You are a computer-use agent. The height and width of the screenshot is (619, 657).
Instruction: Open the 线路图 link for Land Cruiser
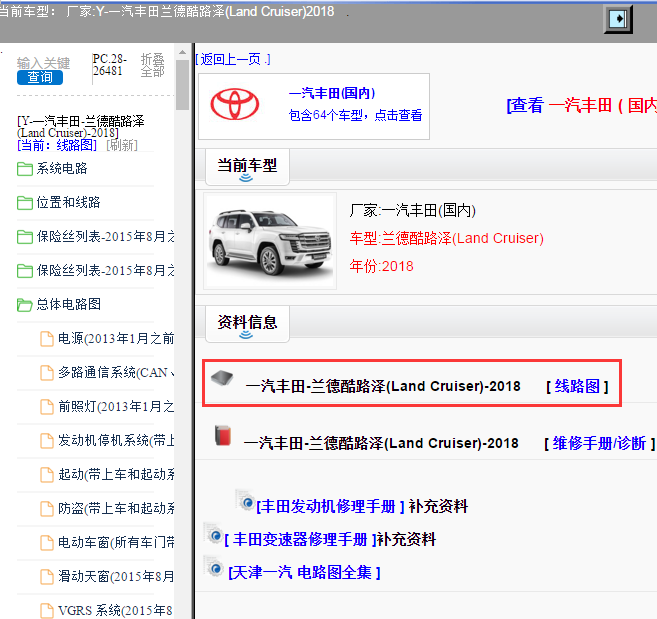click(577, 386)
